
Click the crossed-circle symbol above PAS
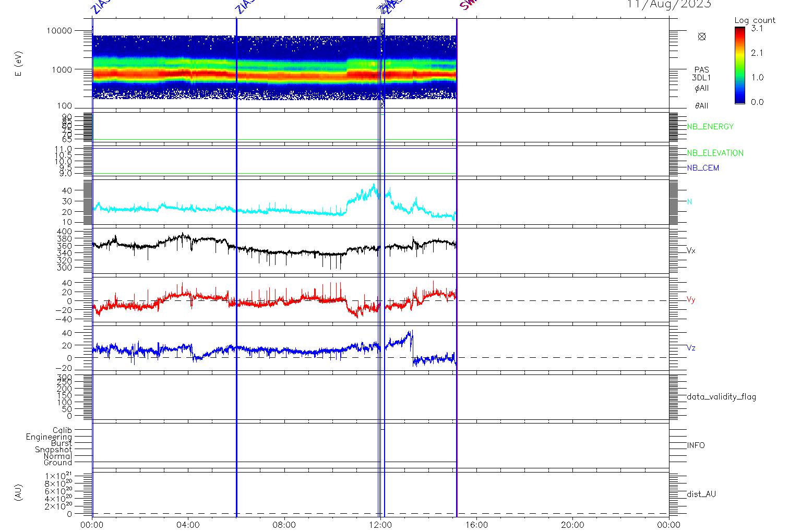point(702,37)
